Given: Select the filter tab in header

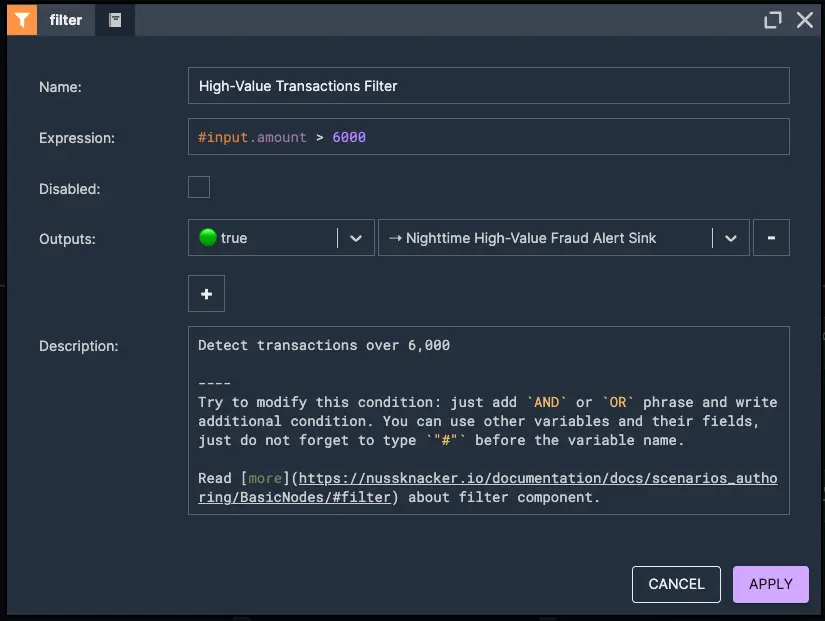Looking at the screenshot, I should coord(66,20).
